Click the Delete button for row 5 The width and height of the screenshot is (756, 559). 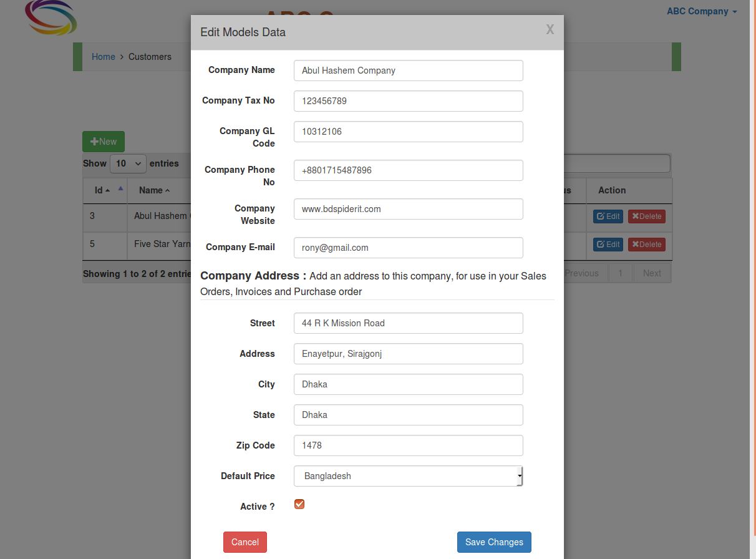coord(646,245)
